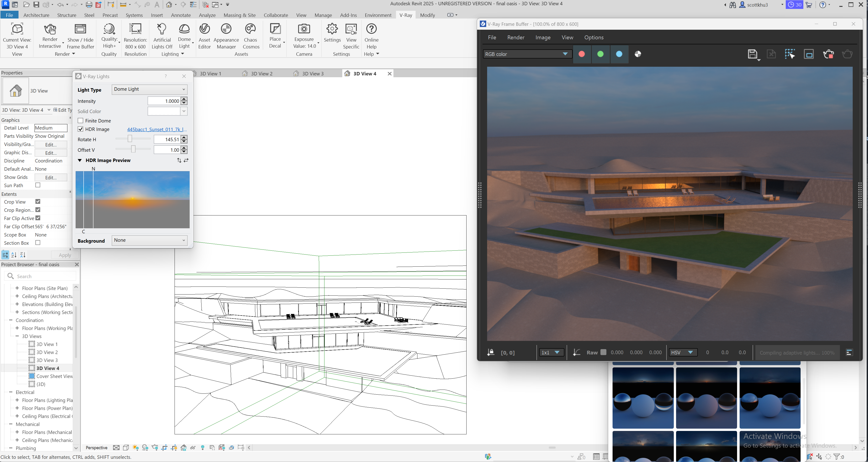
Task: Toggle green channel in Frame Buffer
Action: click(600, 54)
